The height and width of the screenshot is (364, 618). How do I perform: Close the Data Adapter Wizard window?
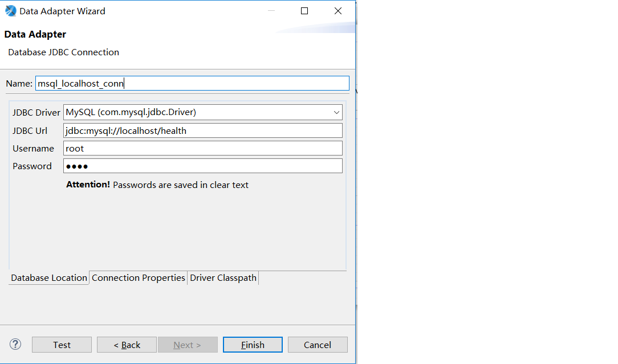(338, 11)
